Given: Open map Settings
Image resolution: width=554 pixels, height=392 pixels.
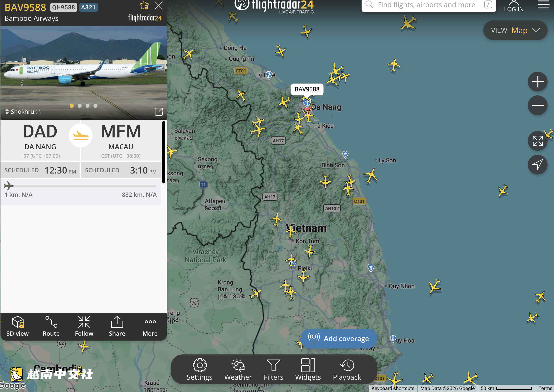Looking at the screenshot, I should pos(200,370).
